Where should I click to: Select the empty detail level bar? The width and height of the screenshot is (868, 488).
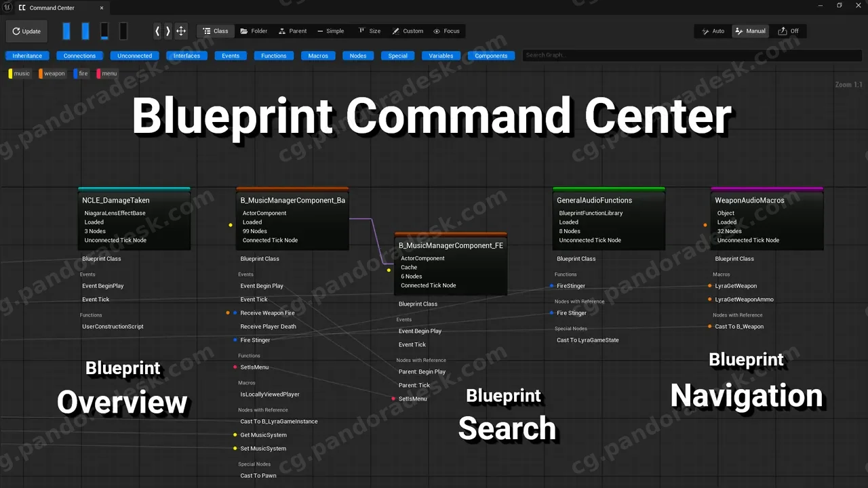point(123,31)
